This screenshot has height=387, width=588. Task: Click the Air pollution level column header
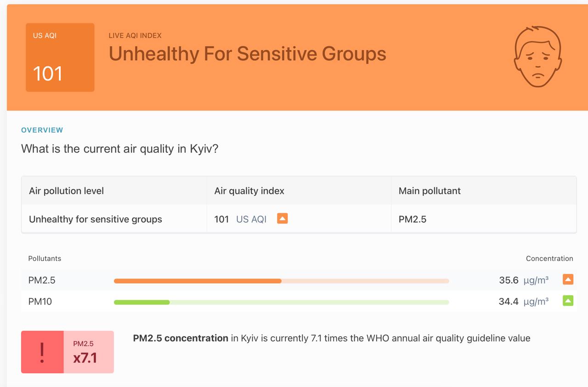66,191
